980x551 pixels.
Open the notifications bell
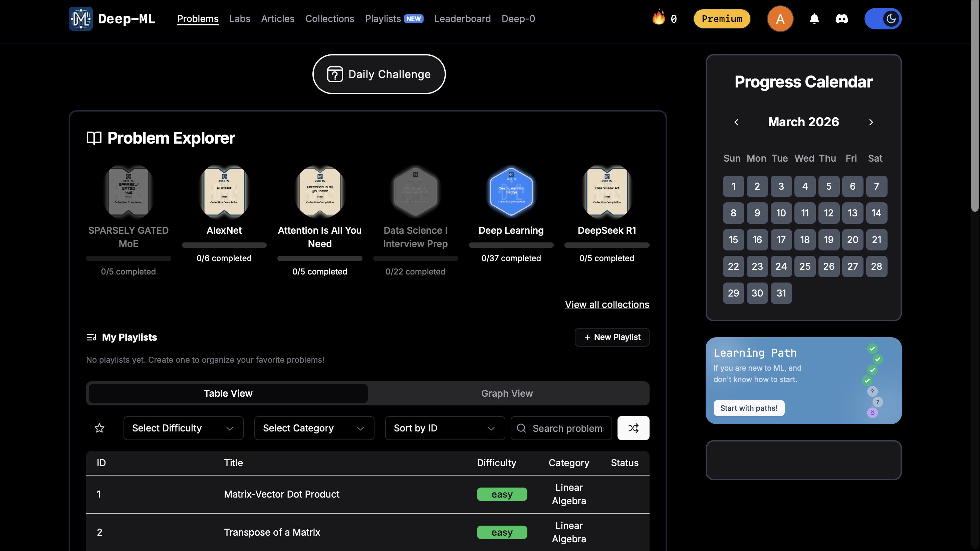point(814,19)
